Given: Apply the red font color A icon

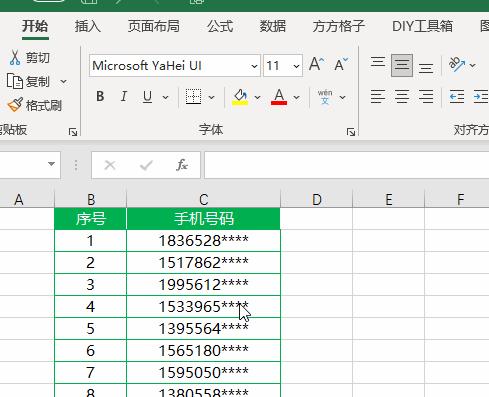Looking at the screenshot, I should click(x=279, y=97).
